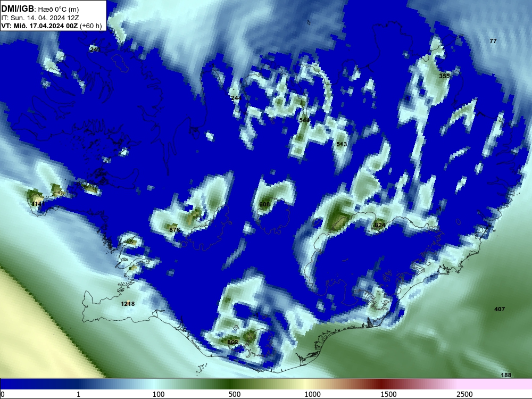Click the '(+60 h)' forecast offset text
This screenshot has width=532, height=399.
click(x=91, y=26)
